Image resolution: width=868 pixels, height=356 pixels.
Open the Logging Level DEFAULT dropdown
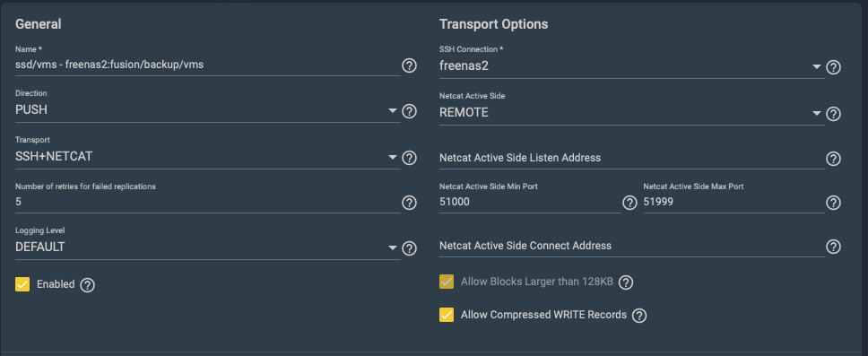208,247
